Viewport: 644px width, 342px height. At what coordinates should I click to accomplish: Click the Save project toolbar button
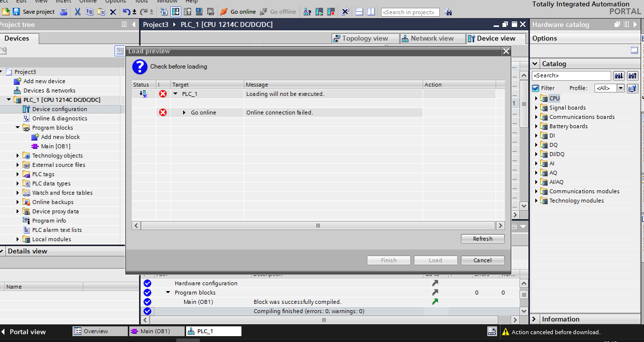click(33, 12)
